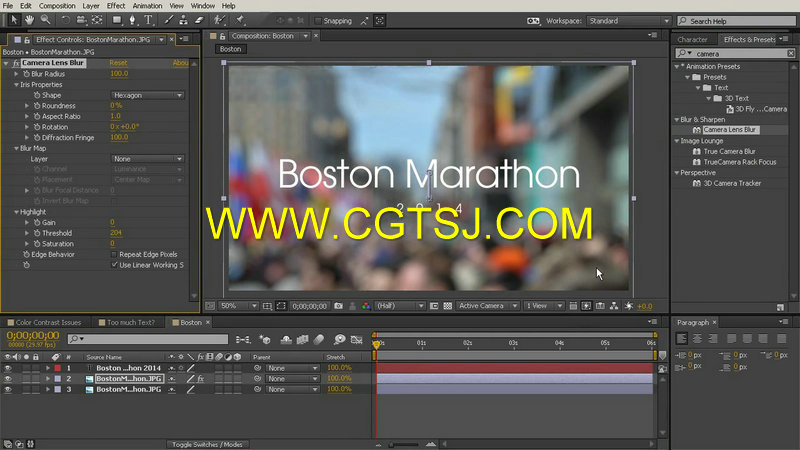Screen dimensions: 800x450
Task: Open the Active Camera dropdown
Action: click(x=487, y=306)
